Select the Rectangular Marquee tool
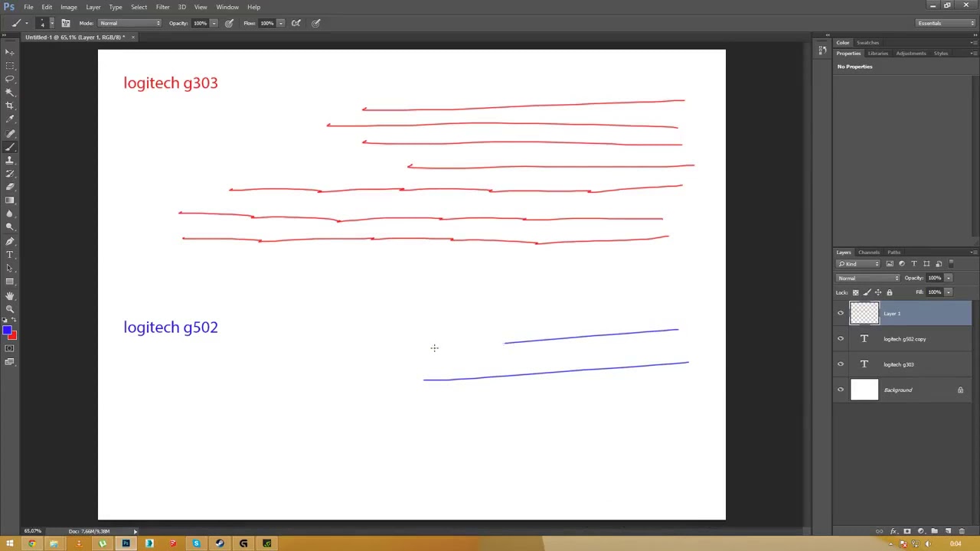This screenshot has height=551, width=980. click(10, 66)
